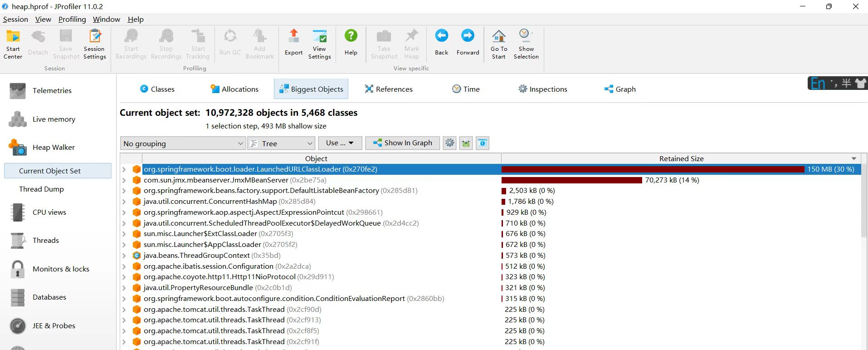Switch to the Inspections view

point(543,89)
